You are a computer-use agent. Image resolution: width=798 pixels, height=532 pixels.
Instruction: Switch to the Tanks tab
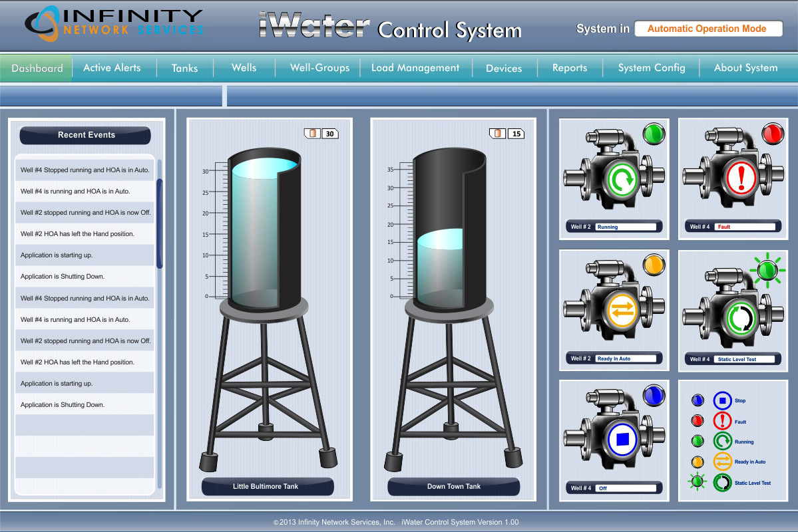[184, 68]
